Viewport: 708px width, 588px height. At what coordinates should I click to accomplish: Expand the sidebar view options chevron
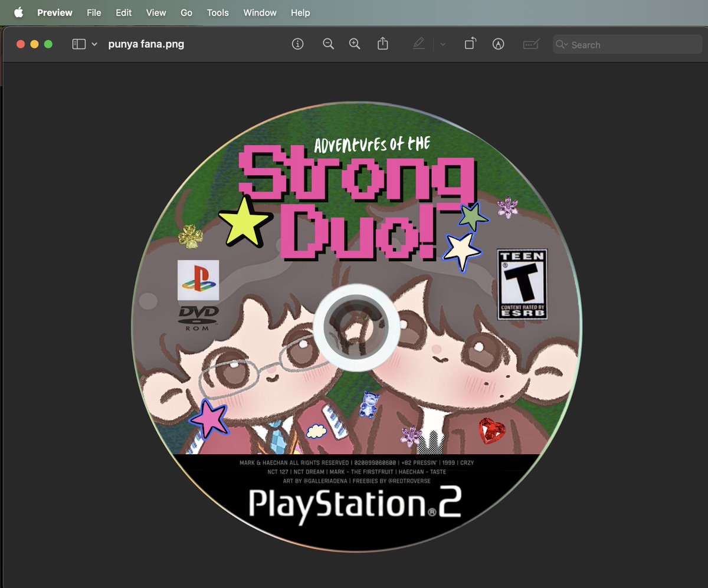94,44
